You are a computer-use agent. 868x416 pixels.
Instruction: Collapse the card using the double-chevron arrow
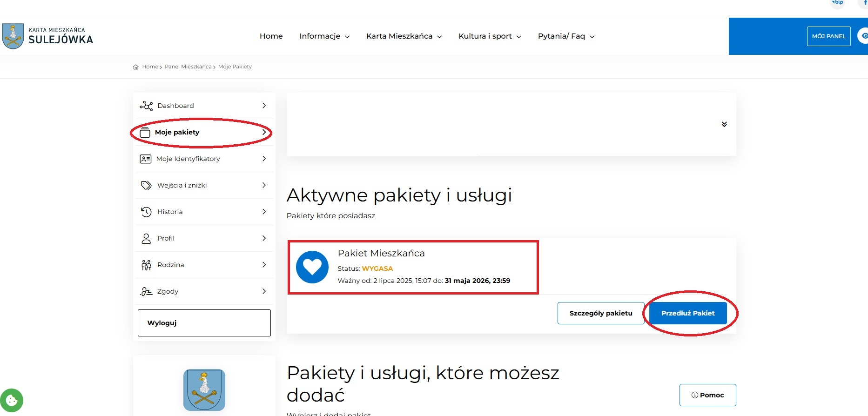pos(724,124)
